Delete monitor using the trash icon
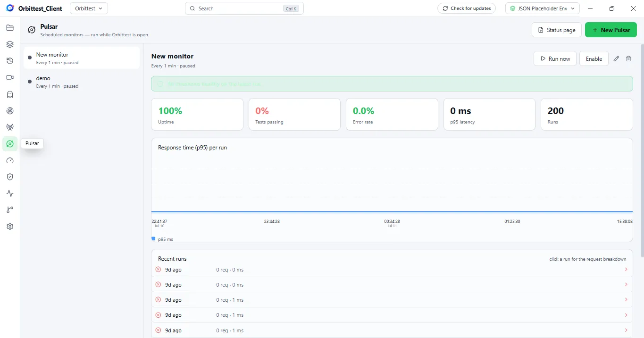 [x=628, y=59]
